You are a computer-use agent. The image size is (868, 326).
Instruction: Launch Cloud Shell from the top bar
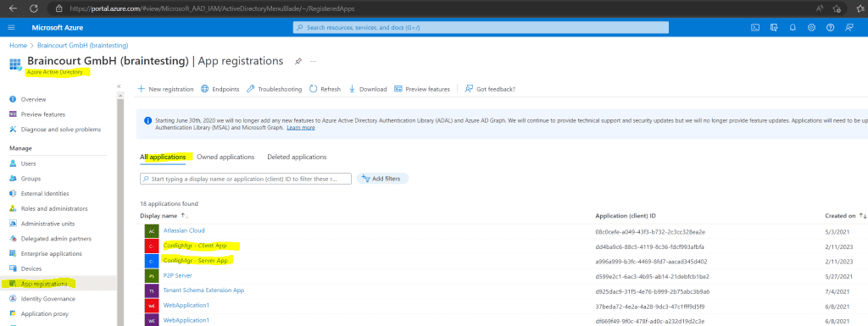(x=754, y=28)
